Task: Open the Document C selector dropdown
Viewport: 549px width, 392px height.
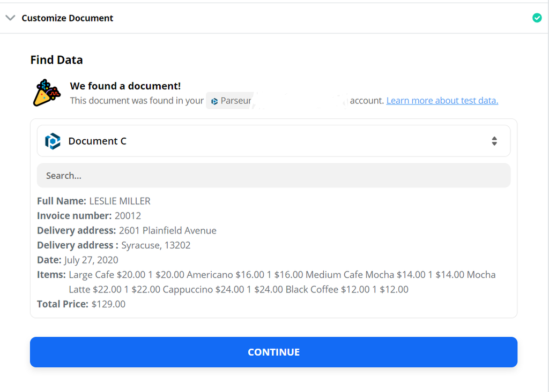Action: 273,141
